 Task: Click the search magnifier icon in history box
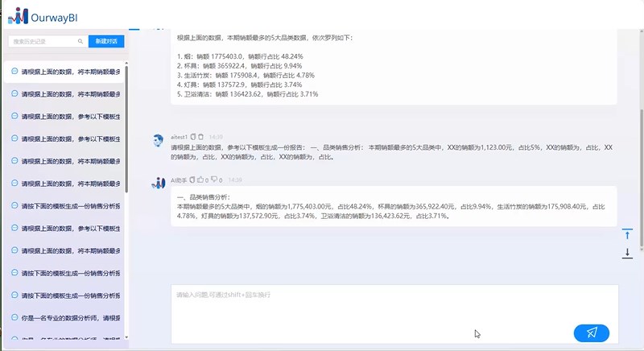tap(80, 41)
